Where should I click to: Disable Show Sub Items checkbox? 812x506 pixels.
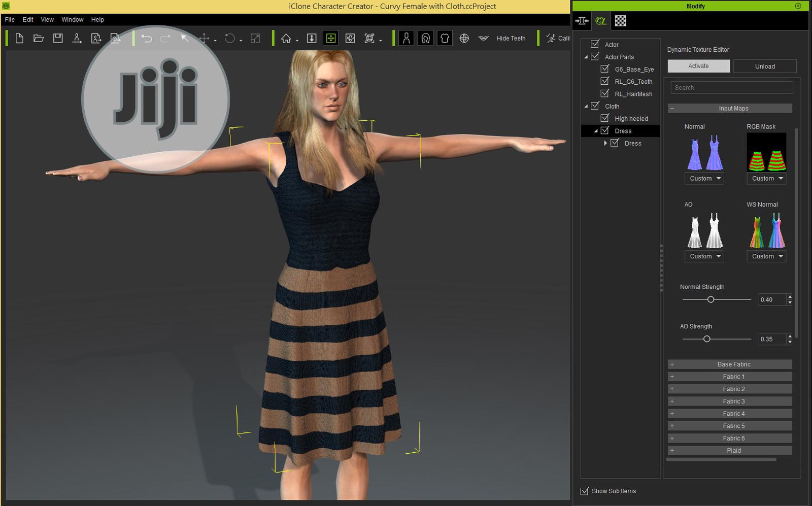[584, 491]
